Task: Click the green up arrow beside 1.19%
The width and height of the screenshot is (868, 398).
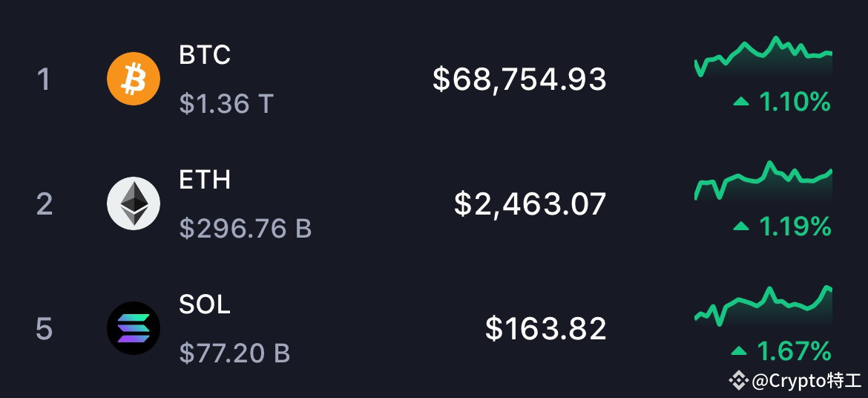Action: point(740,226)
